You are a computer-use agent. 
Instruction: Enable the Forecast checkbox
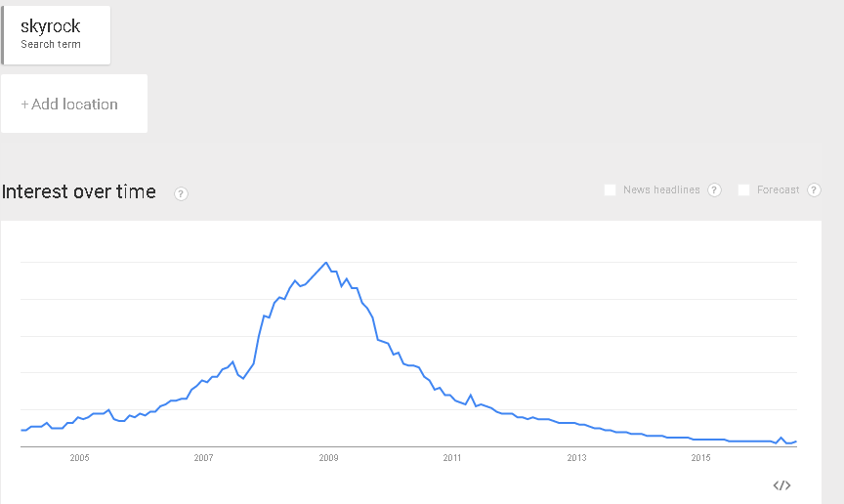[744, 190]
